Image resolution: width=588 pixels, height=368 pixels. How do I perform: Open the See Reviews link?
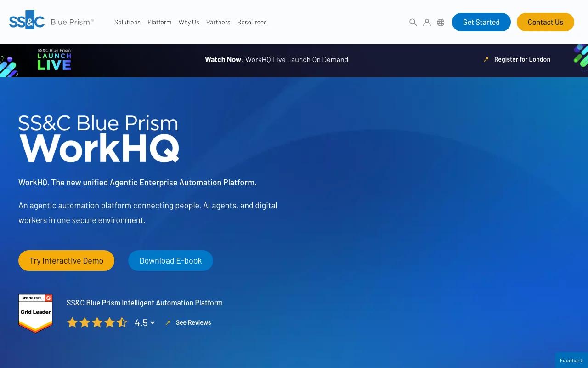pyautogui.click(x=193, y=322)
